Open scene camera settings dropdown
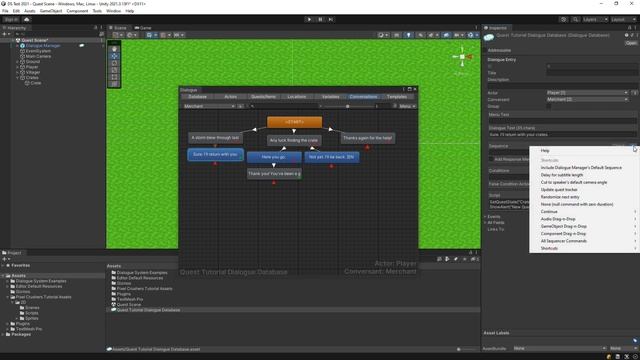This screenshot has height=360, width=640. [x=458, y=35]
